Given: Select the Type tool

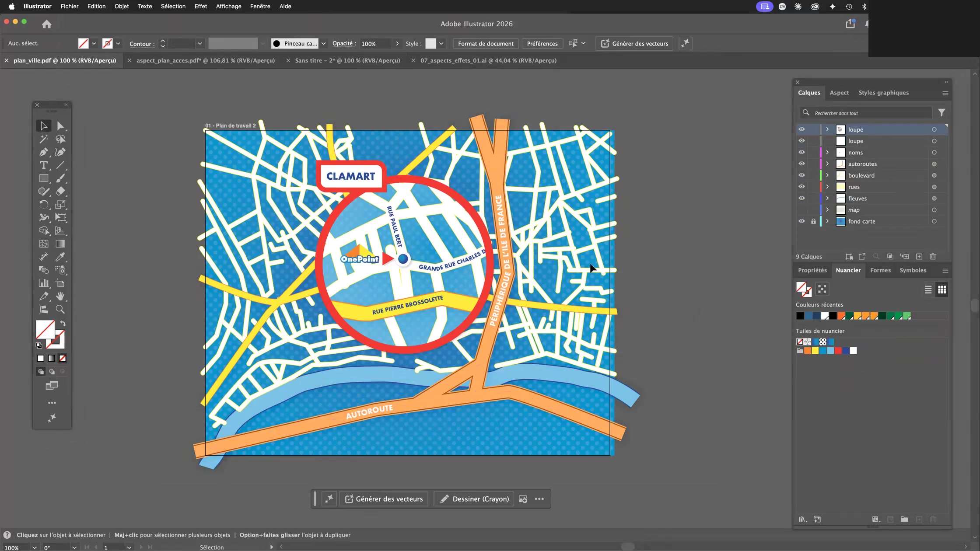Looking at the screenshot, I should [x=44, y=165].
